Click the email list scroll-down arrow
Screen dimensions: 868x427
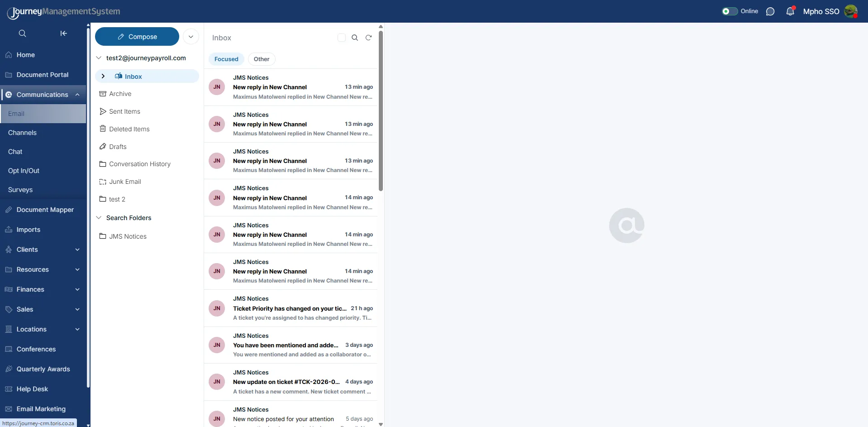(381, 424)
